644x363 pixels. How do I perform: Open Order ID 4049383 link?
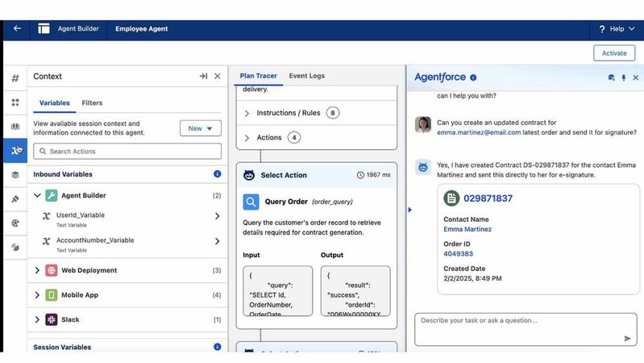pyautogui.click(x=458, y=253)
